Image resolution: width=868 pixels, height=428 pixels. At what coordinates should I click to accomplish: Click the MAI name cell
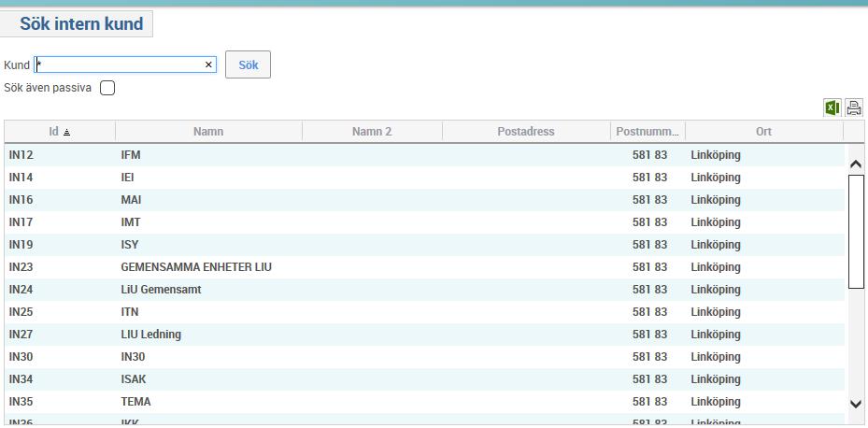click(x=131, y=200)
